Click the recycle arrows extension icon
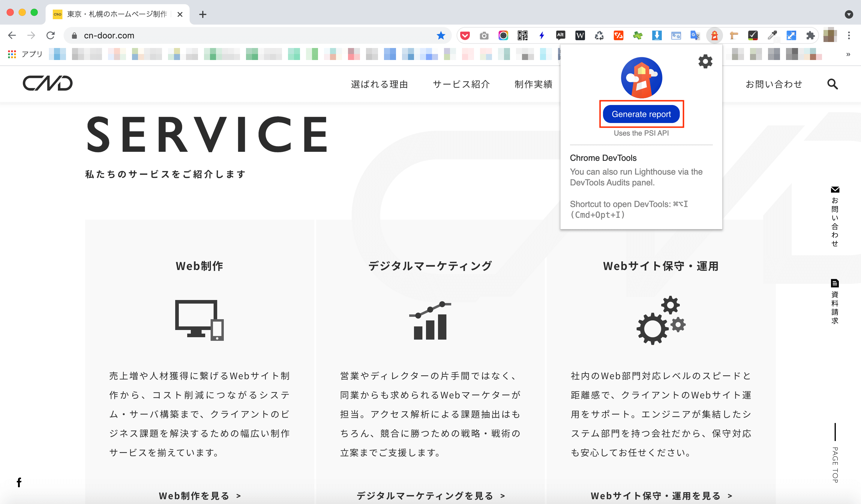 599,35
